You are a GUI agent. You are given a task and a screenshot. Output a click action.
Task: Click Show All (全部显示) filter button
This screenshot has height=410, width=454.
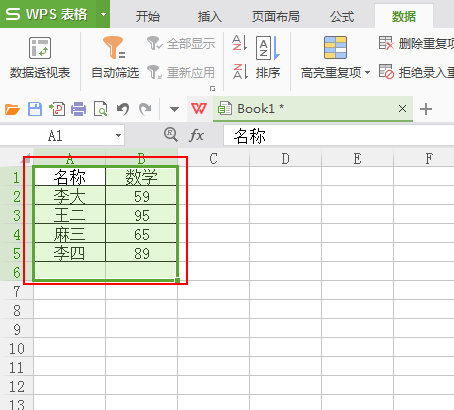coord(181,44)
